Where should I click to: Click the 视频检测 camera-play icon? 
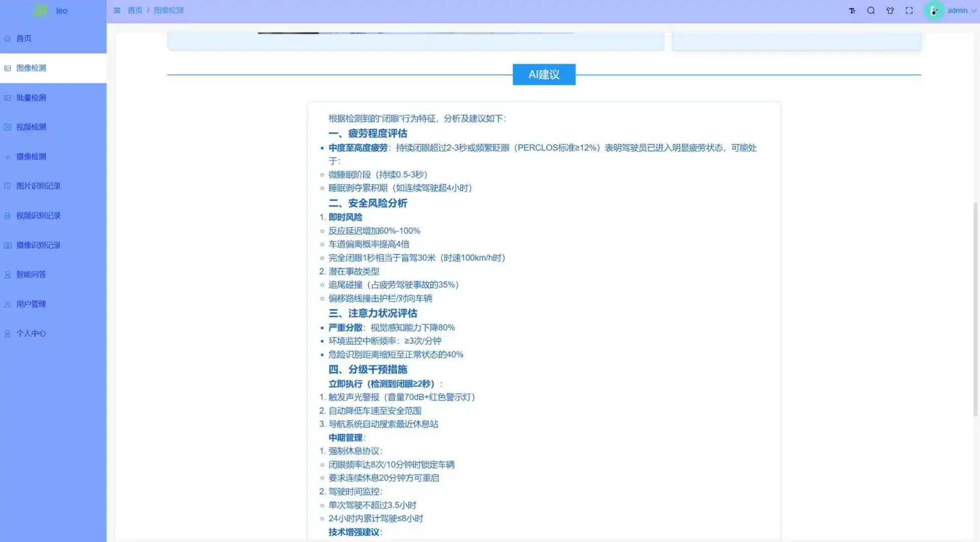click(x=7, y=126)
